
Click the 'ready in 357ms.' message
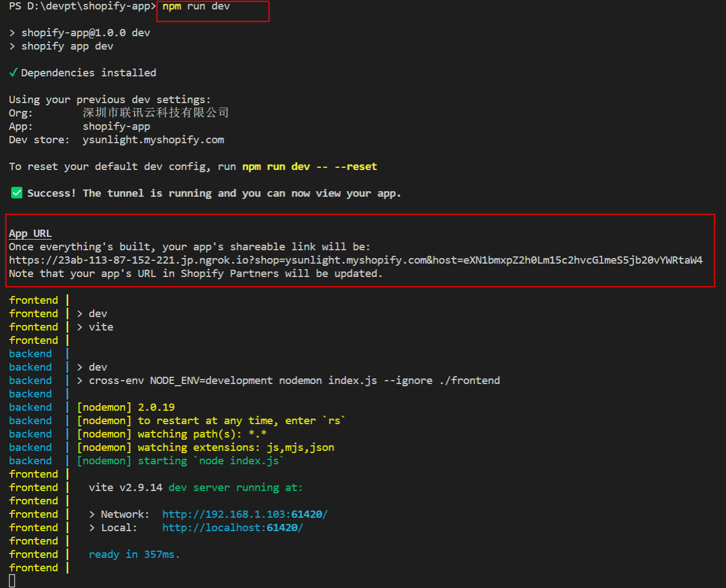[134, 555]
